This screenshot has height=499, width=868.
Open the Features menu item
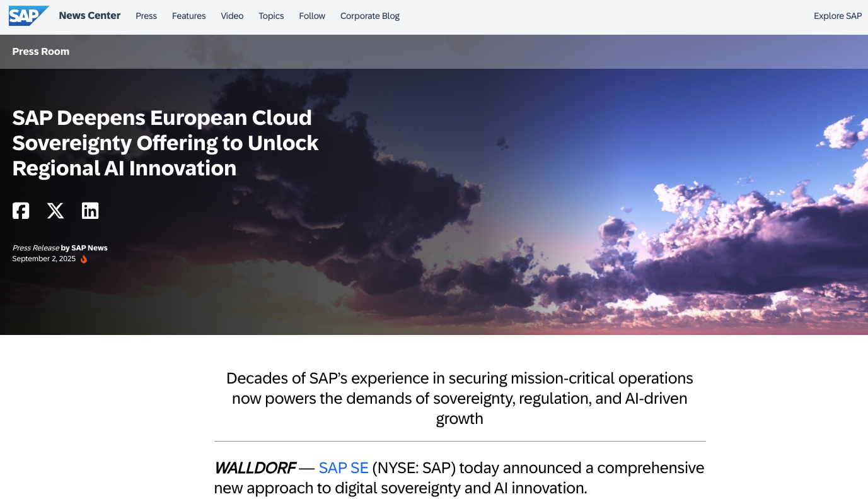(189, 16)
